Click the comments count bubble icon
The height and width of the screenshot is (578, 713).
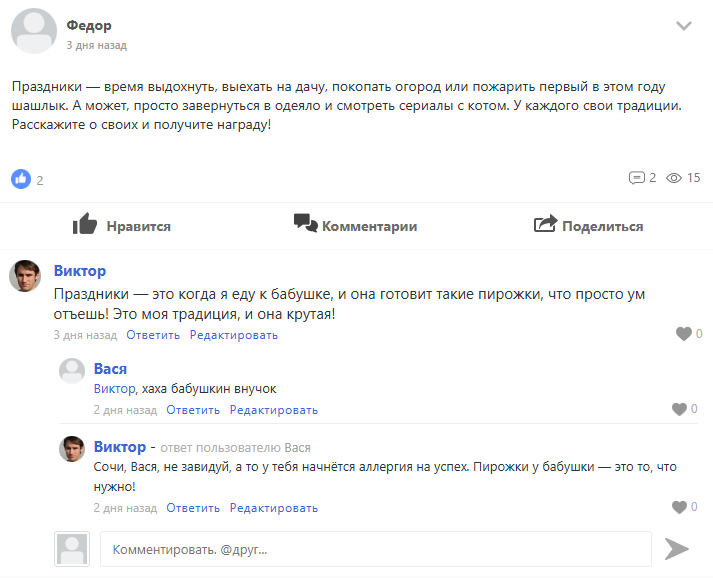[637, 178]
